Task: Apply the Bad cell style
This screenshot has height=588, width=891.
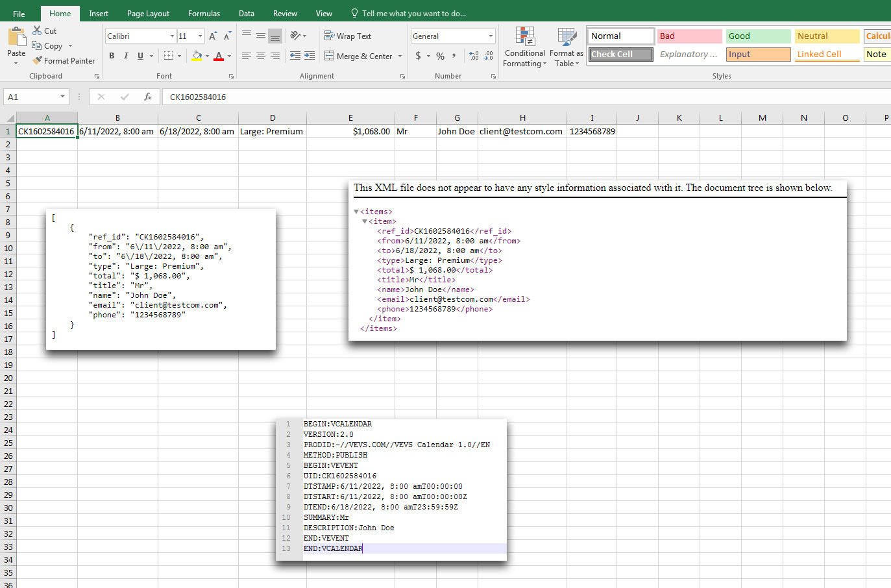Action: point(689,36)
